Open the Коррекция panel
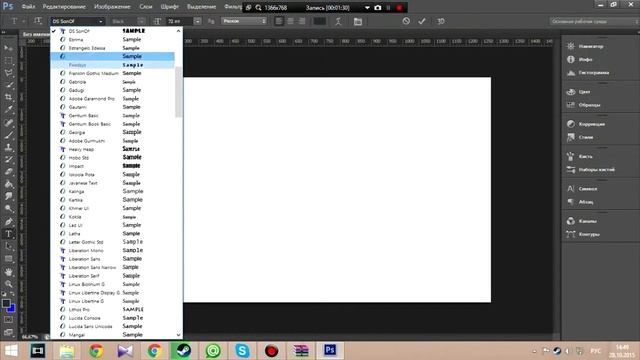Screen dimensions: 640x360 tap(591, 124)
